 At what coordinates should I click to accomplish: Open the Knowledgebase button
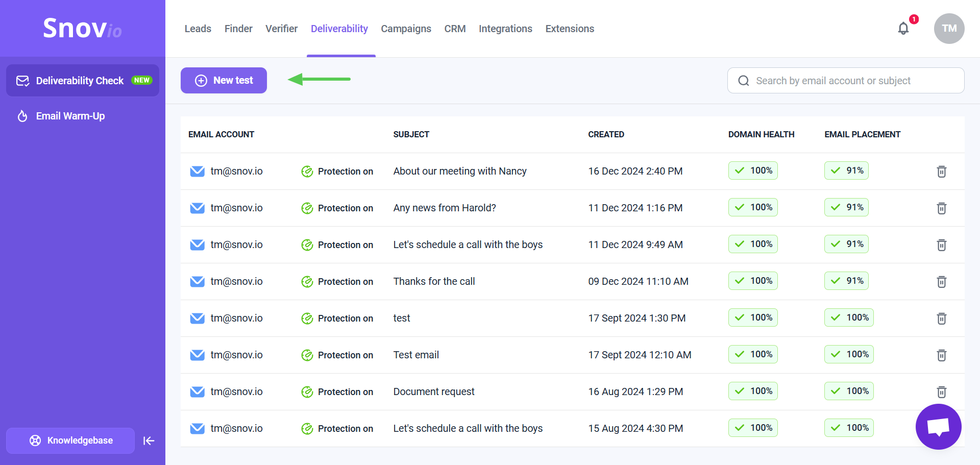click(x=70, y=440)
